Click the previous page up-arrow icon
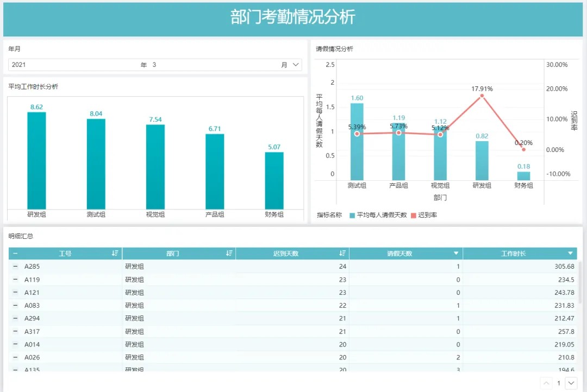The width and height of the screenshot is (587, 392). click(x=546, y=383)
